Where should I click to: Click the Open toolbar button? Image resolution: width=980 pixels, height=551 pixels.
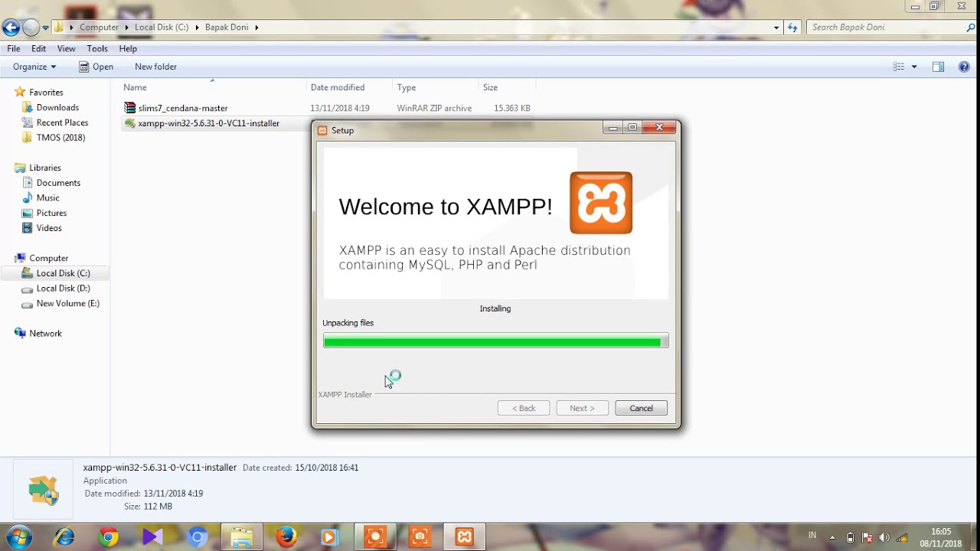(96, 67)
